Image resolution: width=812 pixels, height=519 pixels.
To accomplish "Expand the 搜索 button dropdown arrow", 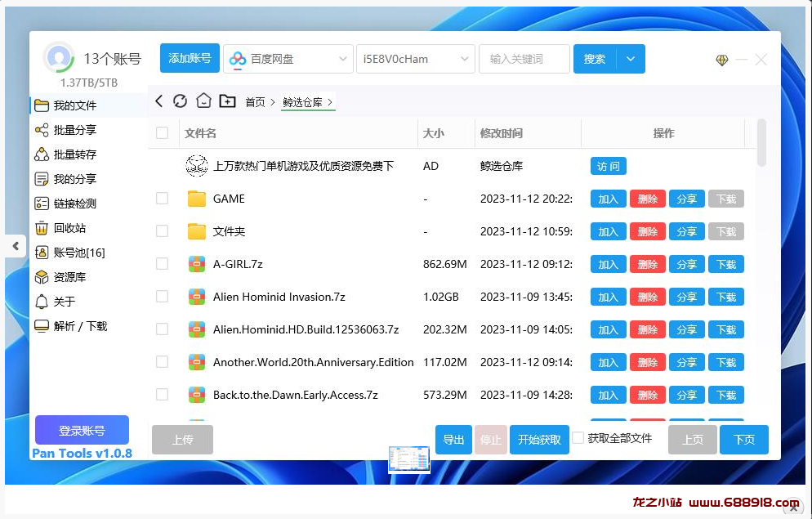I will coord(631,59).
